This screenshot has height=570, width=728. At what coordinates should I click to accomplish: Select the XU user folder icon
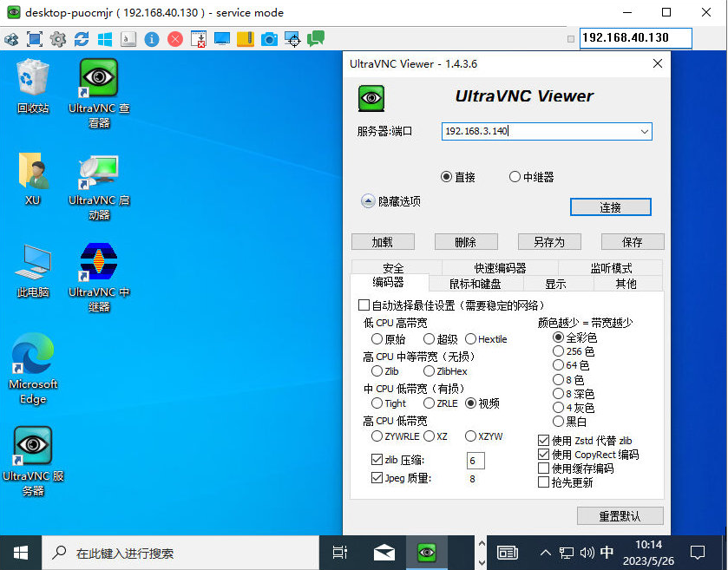click(32, 180)
